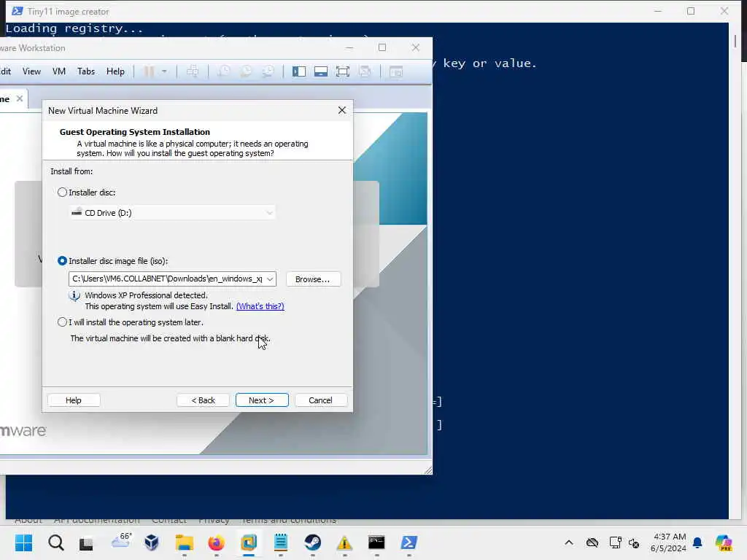
Task: Click Browse... to choose an ISO
Action: coord(313,279)
